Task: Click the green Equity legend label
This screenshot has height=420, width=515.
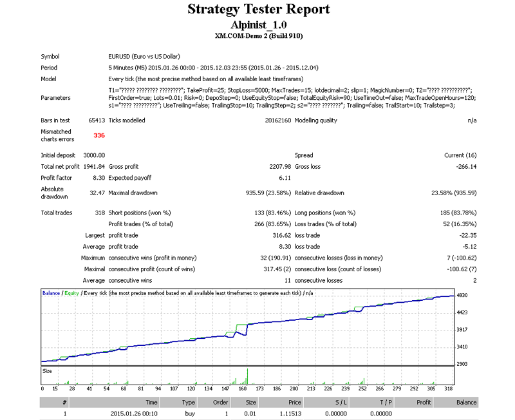Action: point(72,293)
